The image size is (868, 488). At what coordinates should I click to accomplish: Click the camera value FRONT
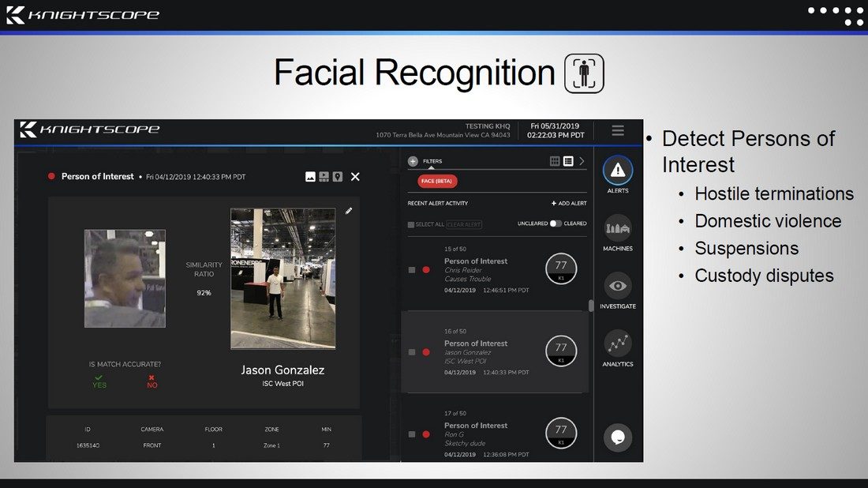pyautogui.click(x=152, y=445)
